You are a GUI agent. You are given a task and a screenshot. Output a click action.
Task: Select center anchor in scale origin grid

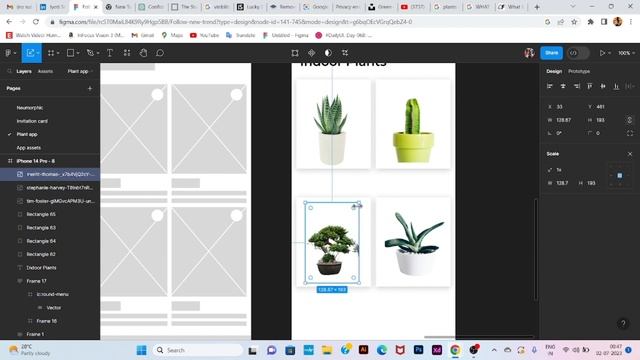pos(620,176)
